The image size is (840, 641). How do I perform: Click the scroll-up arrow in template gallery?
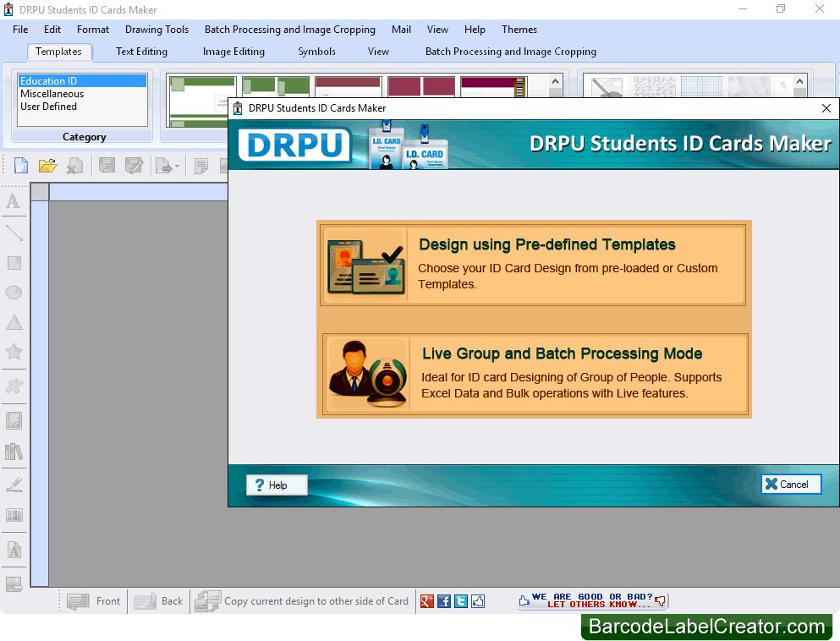(555, 82)
